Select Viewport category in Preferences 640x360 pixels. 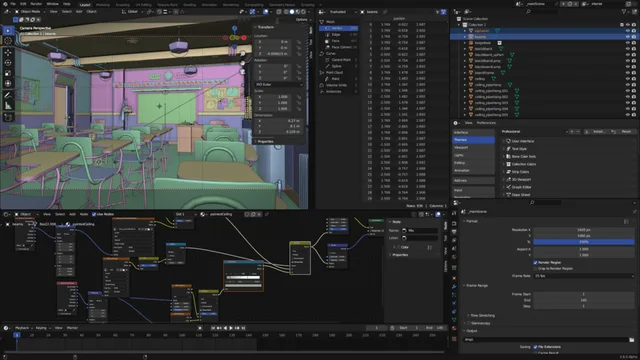pos(473,147)
